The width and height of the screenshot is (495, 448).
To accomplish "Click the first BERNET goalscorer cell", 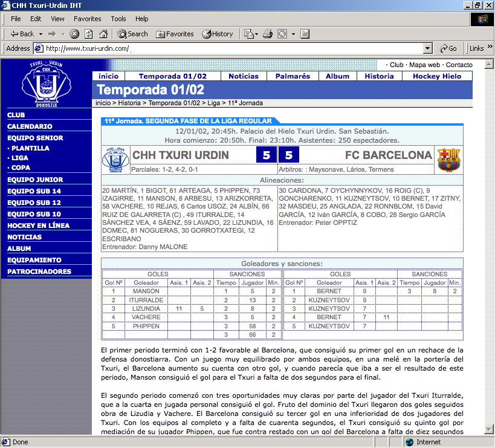I will coord(329,291).
